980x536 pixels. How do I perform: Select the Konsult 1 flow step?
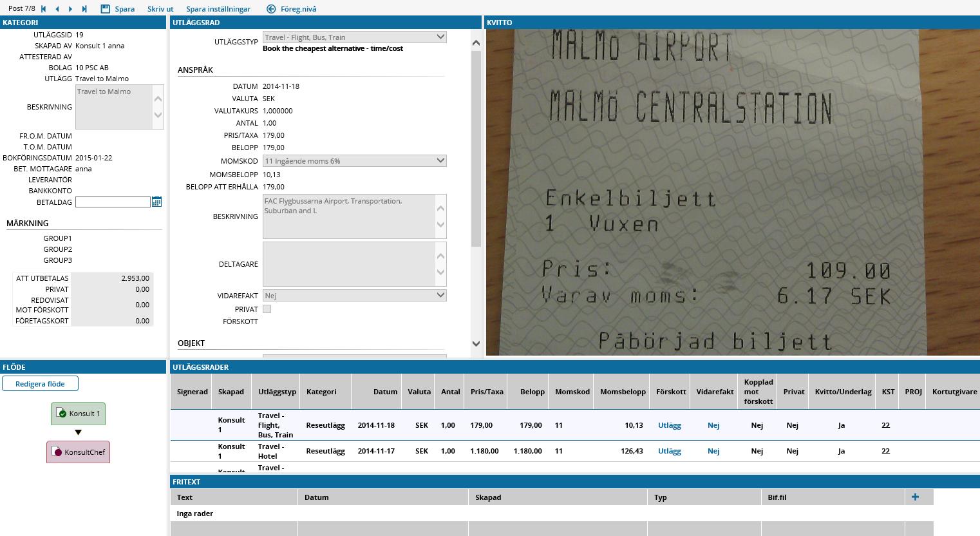click(x=78, y=414)
